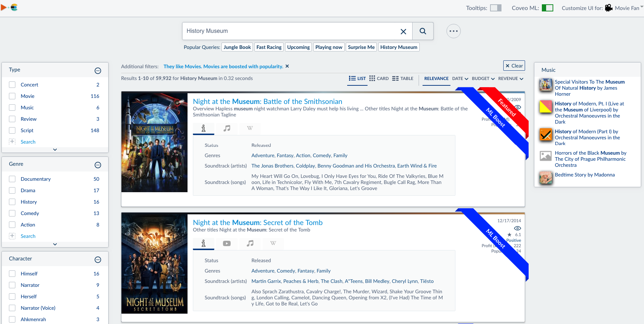Select Jungle Book popular query
644x324 pixels.
(237, 47)
